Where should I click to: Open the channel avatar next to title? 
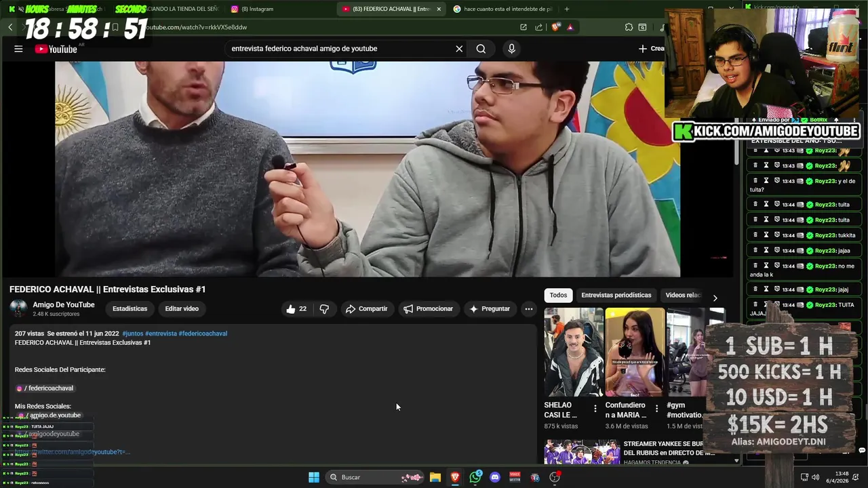18,309
